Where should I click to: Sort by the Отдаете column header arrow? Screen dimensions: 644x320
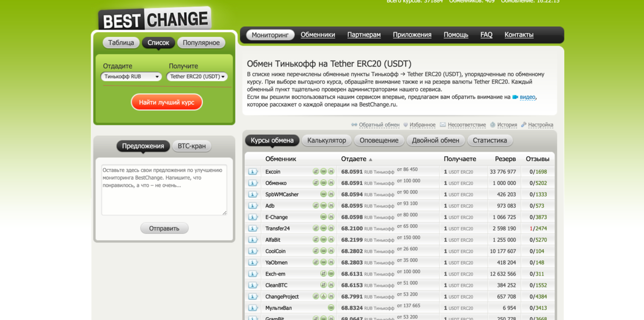pos(370,160)
